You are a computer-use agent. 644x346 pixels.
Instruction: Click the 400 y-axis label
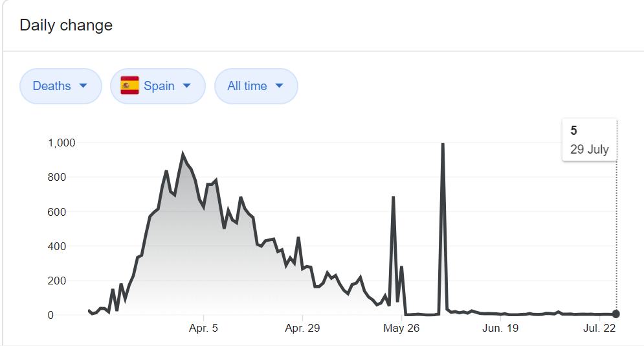[x=66, y=246]
